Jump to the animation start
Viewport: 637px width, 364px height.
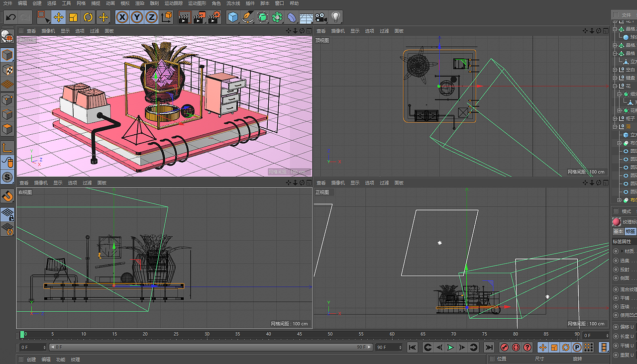coord(412,348)
